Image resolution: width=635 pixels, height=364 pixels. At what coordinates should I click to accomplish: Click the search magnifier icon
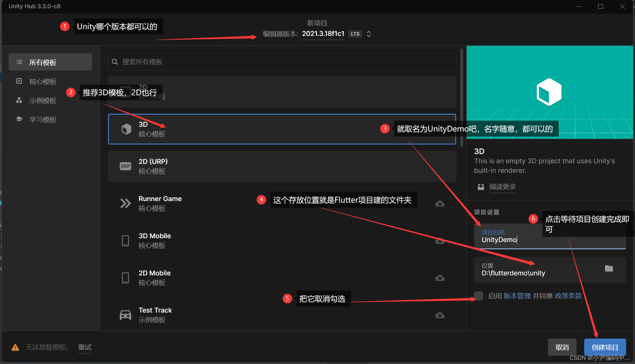coord(115,62)
